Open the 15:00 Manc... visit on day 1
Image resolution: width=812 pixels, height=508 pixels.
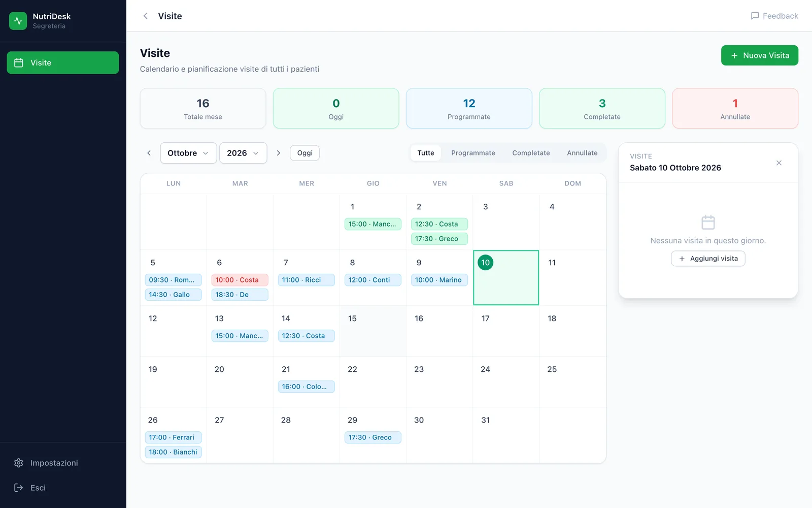[x=373, y=224]
